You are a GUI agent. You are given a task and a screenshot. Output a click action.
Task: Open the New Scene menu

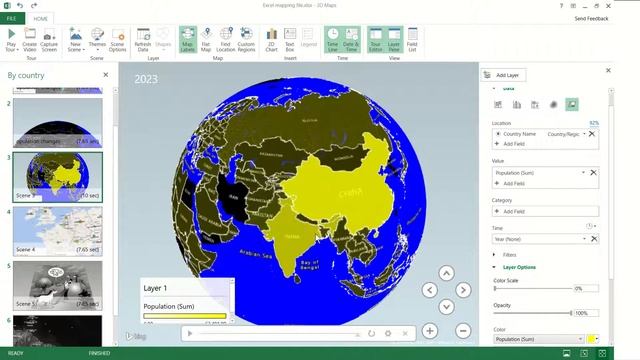click(x=76, y=40)
